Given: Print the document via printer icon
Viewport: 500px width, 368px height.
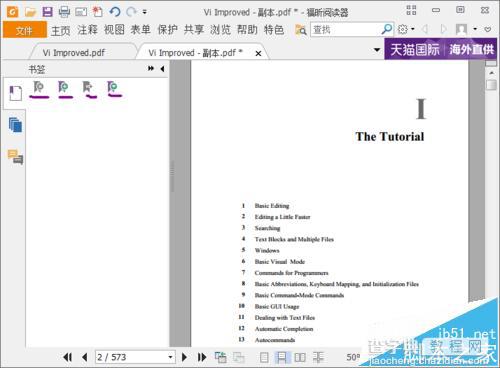Looking at the screenshot, I should 64,12.
